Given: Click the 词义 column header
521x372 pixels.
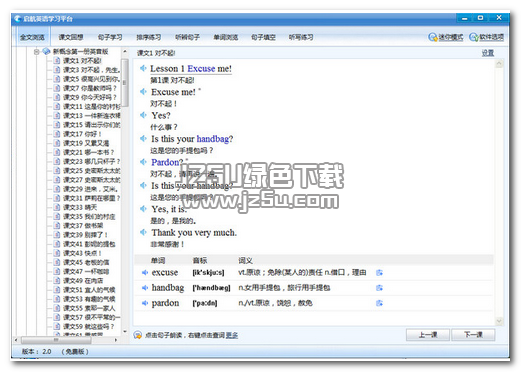Looking at the screenshot, I should tap(245, 260).
